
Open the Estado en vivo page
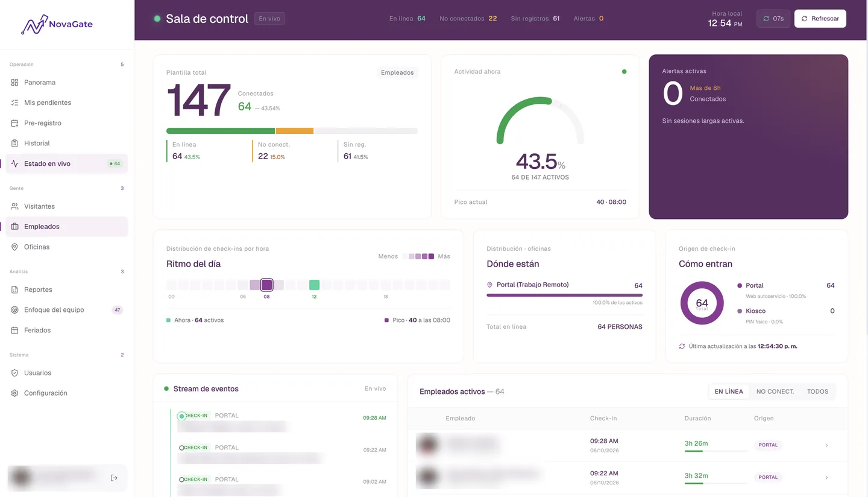66,163
